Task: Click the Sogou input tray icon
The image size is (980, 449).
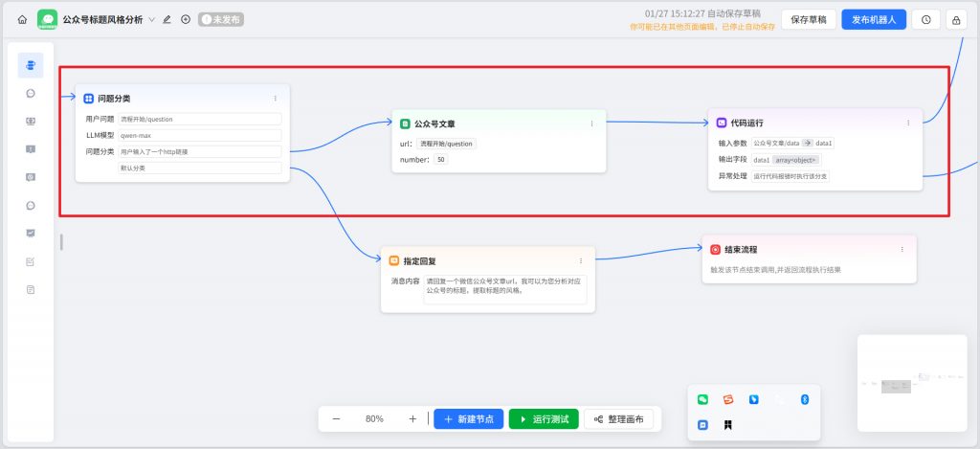Action: click(728, 399)
